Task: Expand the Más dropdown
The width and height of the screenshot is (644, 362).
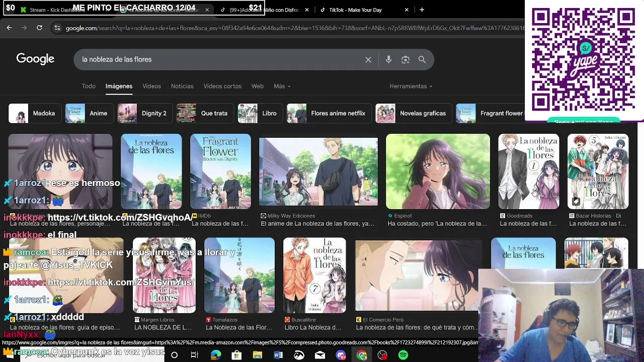Action: pyautogui.click(x=282, y=86)
